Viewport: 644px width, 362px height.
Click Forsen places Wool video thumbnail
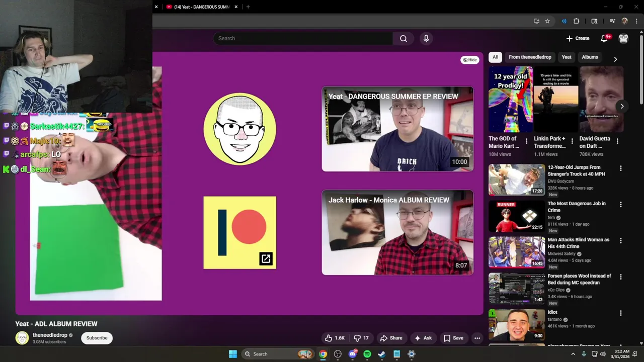point(517,289)
